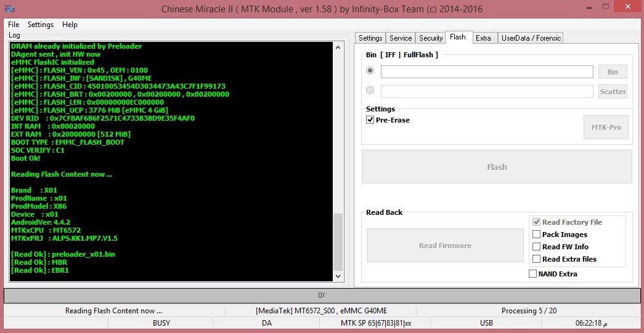Click the 'Reading Flash Content now ...' status bar text
Screen dimensions: 644x333
(x=114, y=311)
